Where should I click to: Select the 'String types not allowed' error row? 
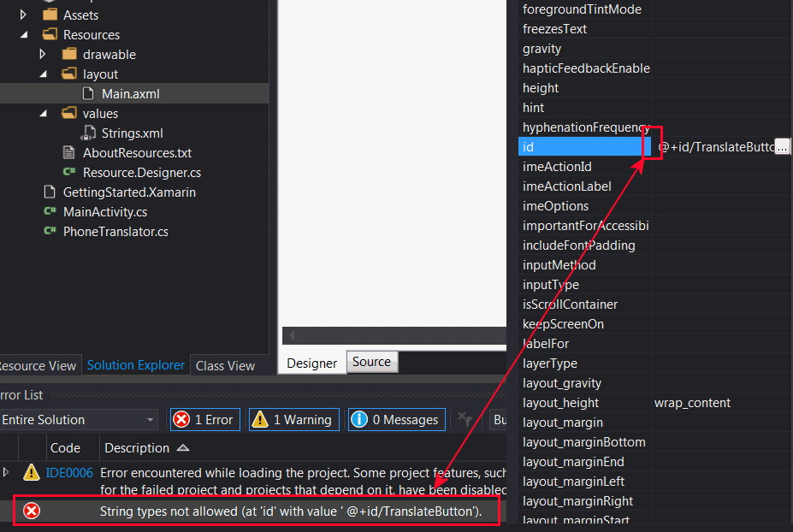(x=256, y=511)
